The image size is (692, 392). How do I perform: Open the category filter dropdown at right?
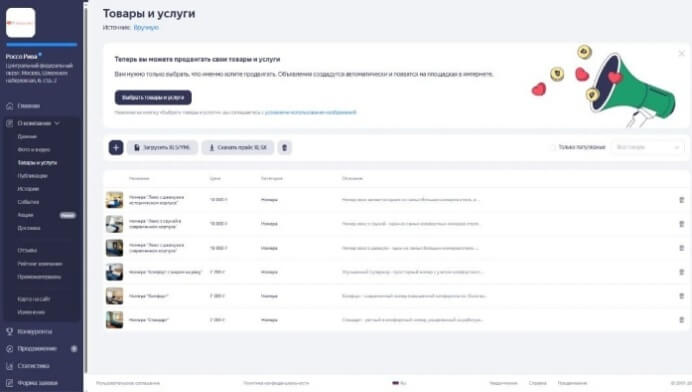click(x=647, y=147)
